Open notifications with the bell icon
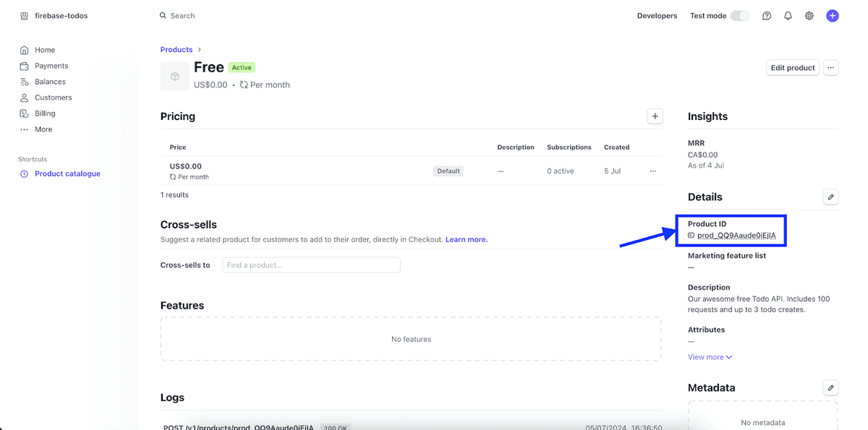The height and width of the screenshot is (430, 868). pos(788,15)
